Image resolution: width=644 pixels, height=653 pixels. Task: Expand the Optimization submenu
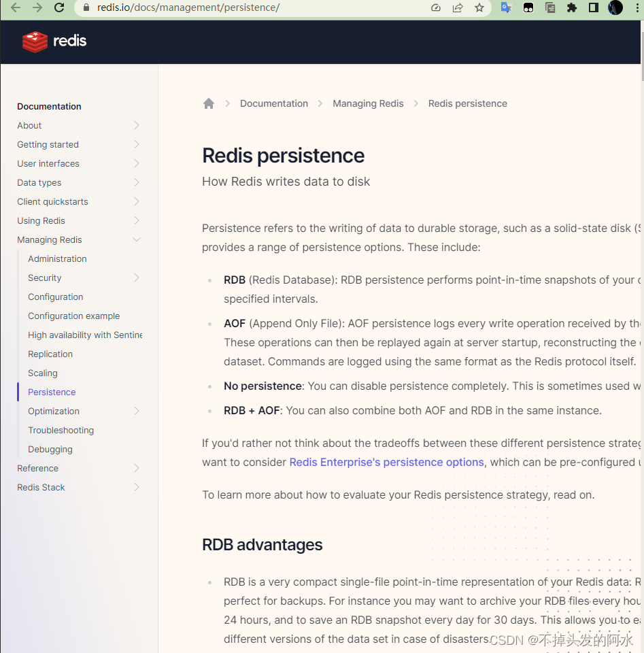click(x=138, y=411)
